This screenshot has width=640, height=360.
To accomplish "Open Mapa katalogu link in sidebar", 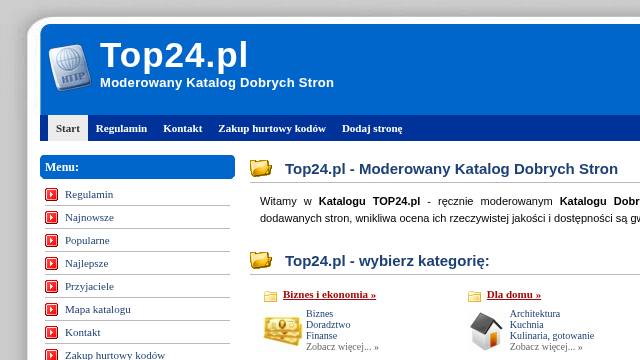I will coord(98,310).
